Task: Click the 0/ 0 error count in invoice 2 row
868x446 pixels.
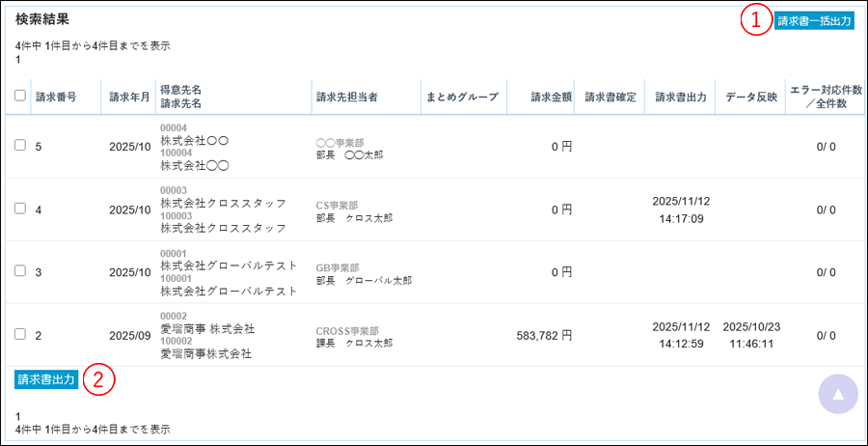Action: pyautogui.click(x=826, y=335)
